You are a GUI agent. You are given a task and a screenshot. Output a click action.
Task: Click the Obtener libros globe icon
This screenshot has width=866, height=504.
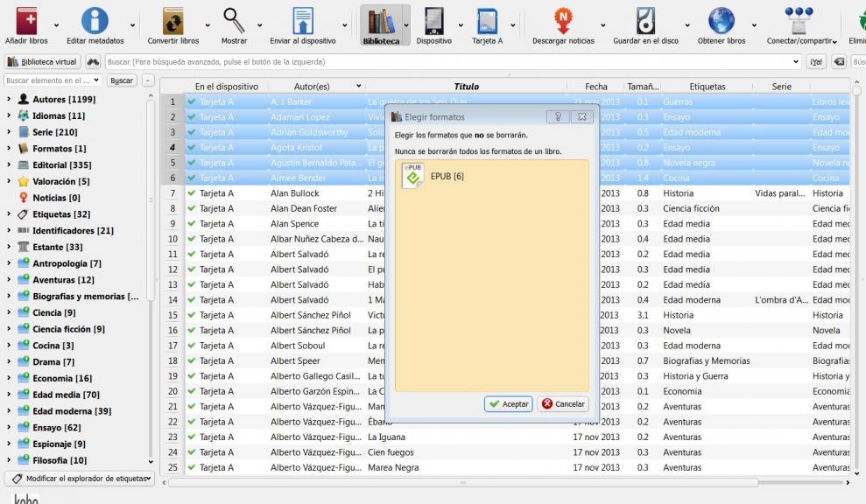coord(722,20)
